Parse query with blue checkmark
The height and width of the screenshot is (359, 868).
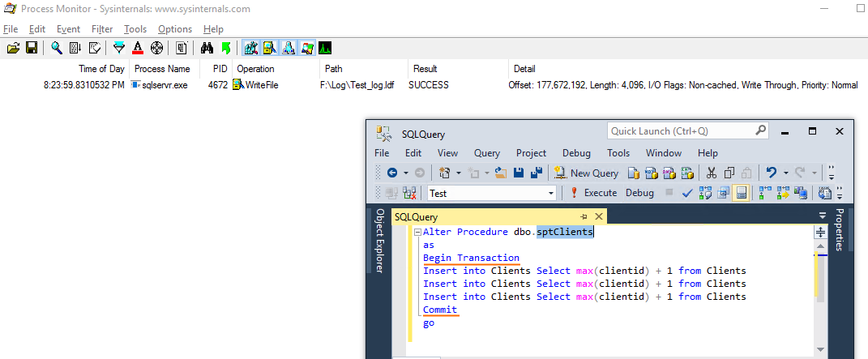coord(687,193)
